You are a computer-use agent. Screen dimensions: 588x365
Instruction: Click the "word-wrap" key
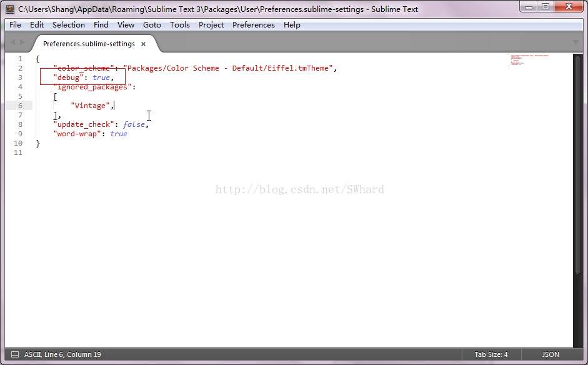point(77,134)
